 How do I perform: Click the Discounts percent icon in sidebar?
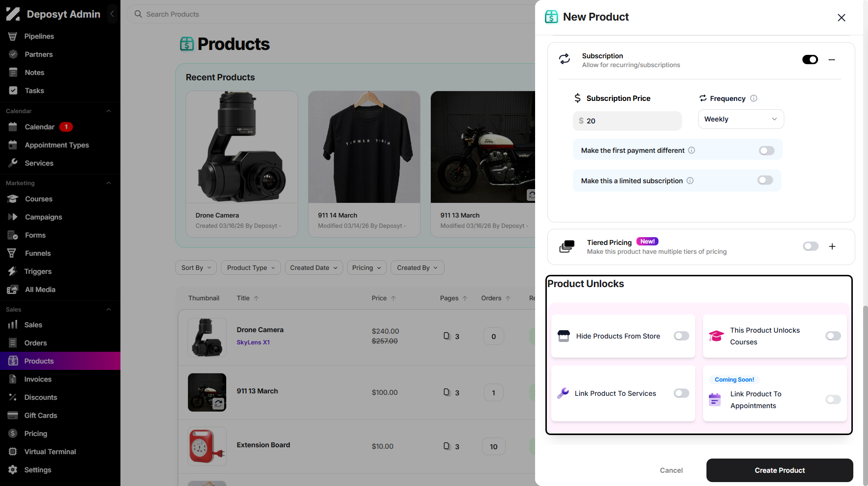[13, 397]
